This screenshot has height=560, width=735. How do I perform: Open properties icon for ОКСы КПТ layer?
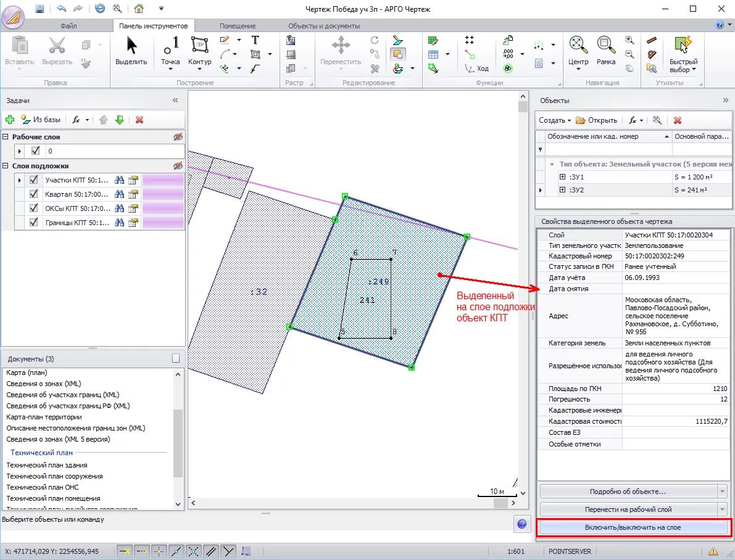click(133, 208)
